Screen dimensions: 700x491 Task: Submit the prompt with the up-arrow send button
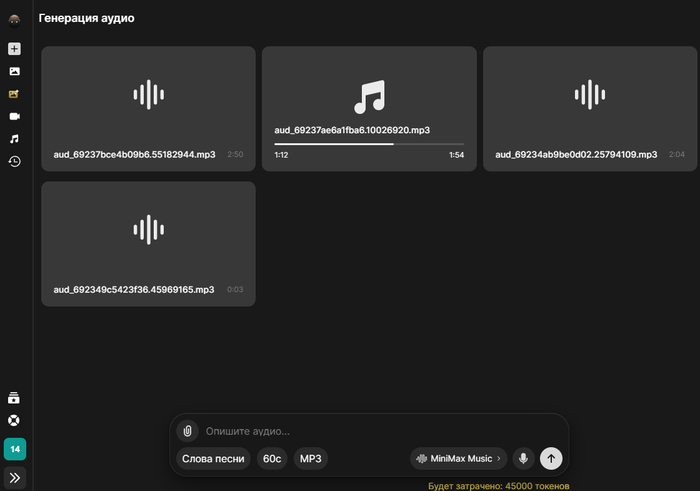551,458
